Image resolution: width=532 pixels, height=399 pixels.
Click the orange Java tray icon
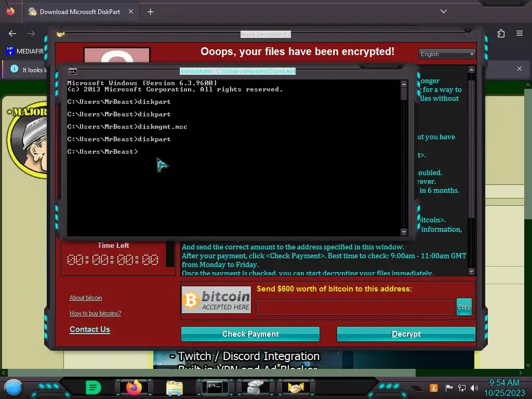click(x=433, y=388)
